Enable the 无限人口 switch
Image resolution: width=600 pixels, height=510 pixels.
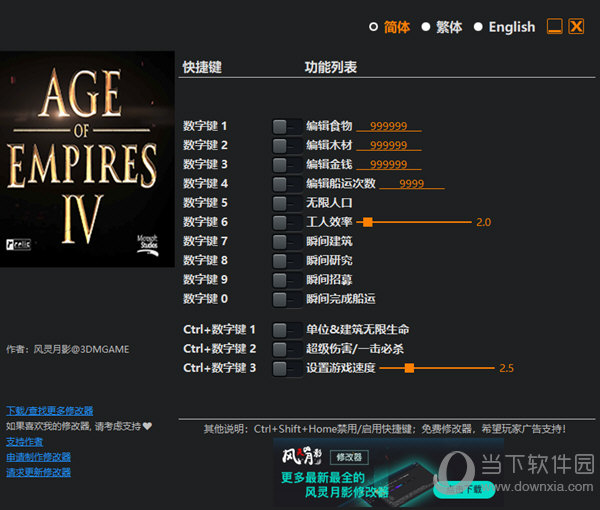coord(287,203)
